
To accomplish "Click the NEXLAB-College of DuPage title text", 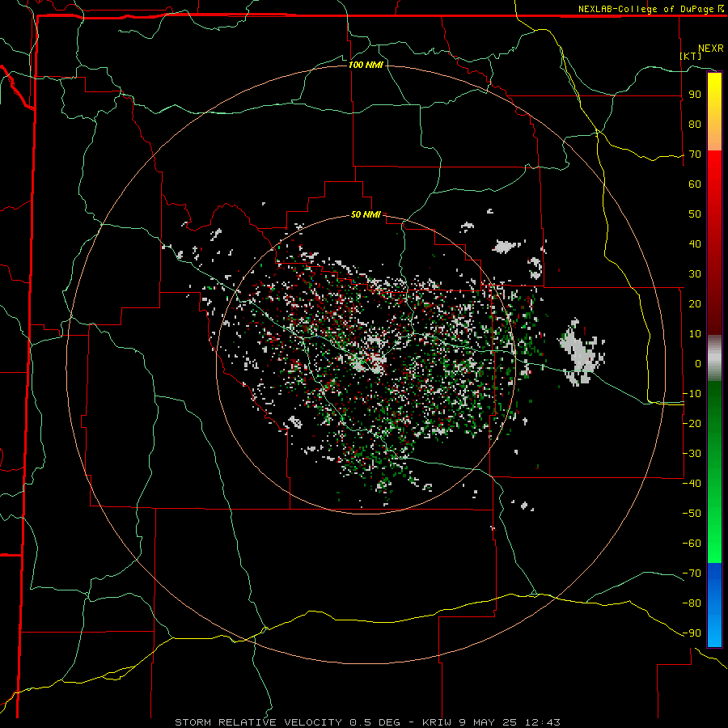I will coord(650,9).
